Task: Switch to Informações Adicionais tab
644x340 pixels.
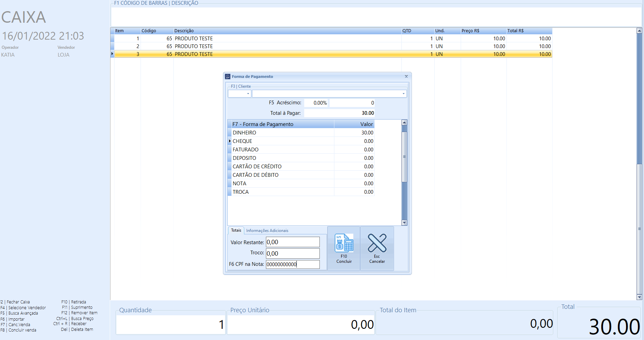Action: point(267,231)
